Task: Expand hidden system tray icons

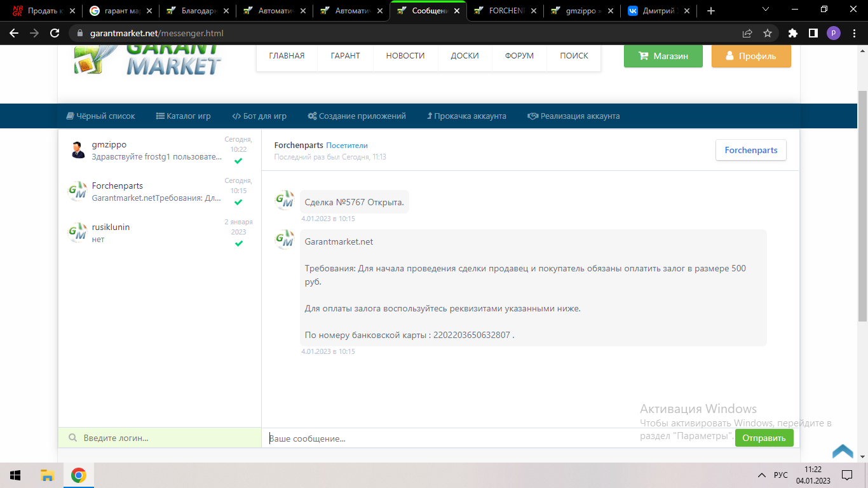Action: [761, 475]
